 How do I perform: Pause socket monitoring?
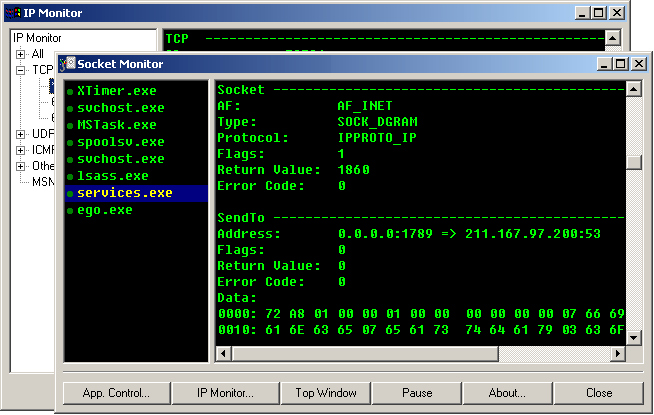(417, 393)
